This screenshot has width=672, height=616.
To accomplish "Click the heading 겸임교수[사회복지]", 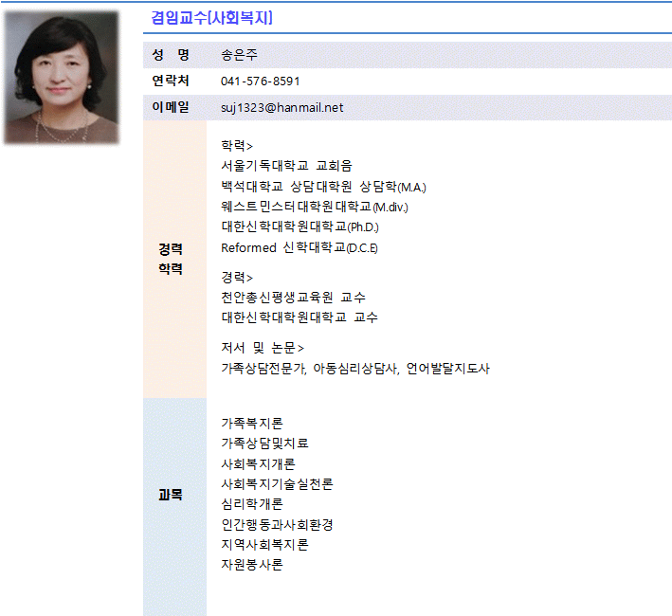I will 212,18.
